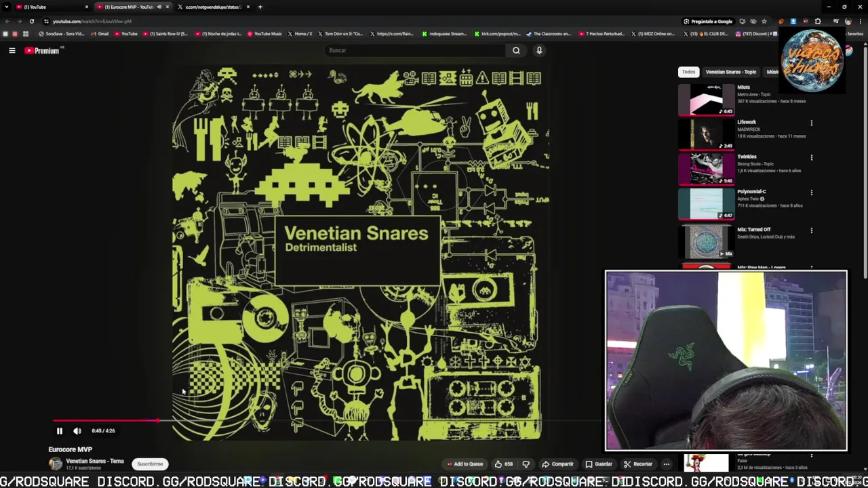Mute the video with the volume speaker icon

click(x=77, y=430)
